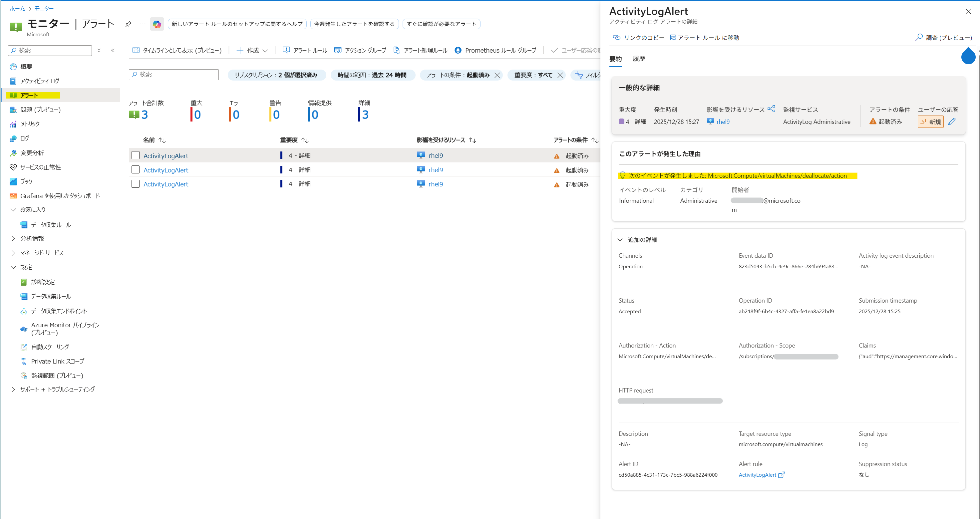Open 監視範囲 (プレビュー) in the sidebar

pos(57,376)
